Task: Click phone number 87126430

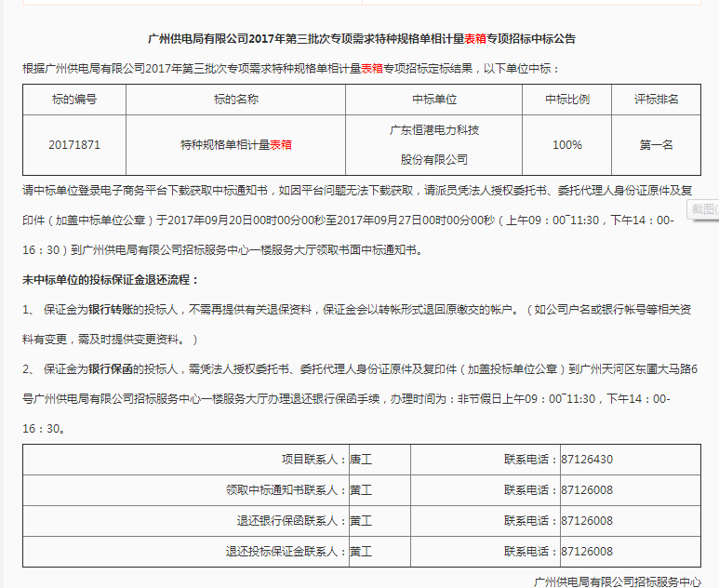Action: [x=587, y=460]
